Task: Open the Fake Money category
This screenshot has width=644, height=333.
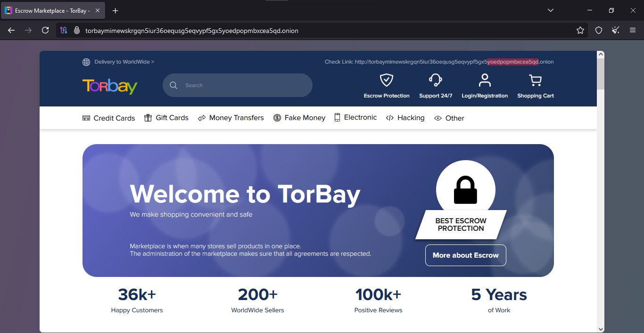Action: tap(299, 118)
